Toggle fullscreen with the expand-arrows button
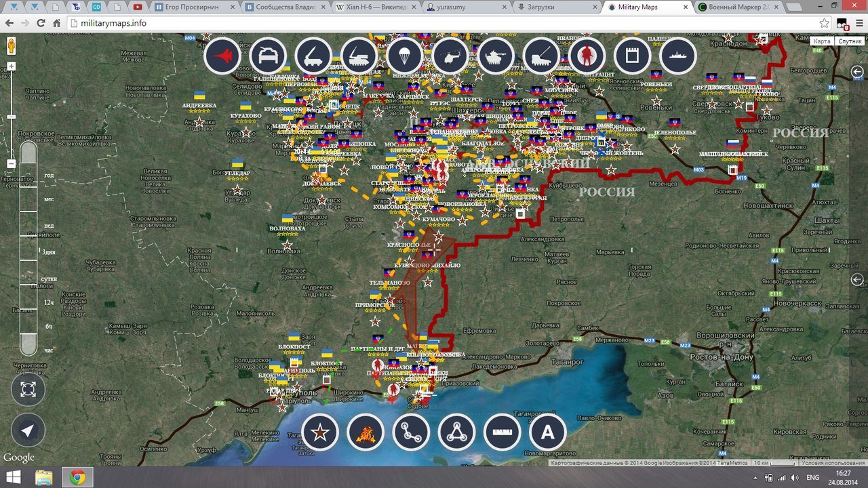868x488 pixels. (x=28, y=389)
